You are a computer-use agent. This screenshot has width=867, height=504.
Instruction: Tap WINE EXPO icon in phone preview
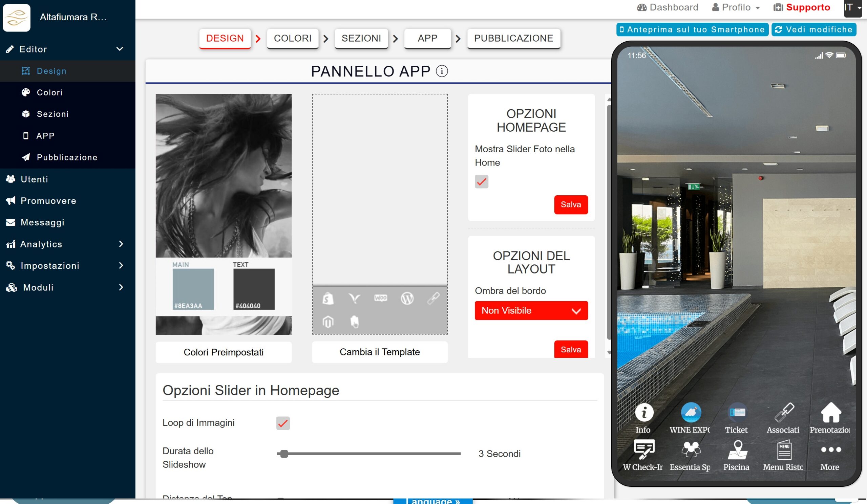(x=691, y=412)
